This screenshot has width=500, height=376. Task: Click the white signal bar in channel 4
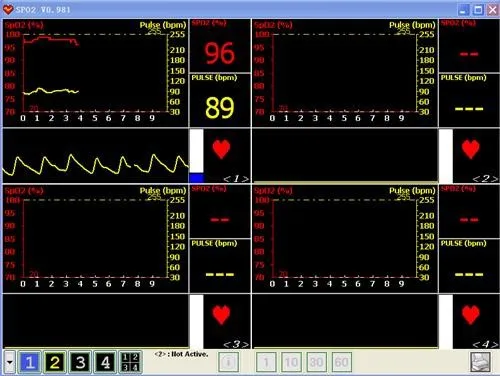point(446,322)
